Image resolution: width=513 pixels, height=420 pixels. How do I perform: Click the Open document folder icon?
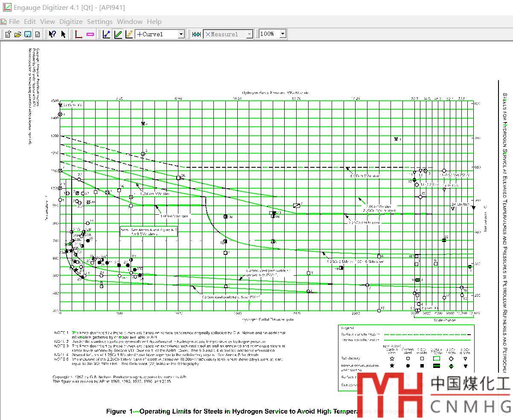point(17,34)
